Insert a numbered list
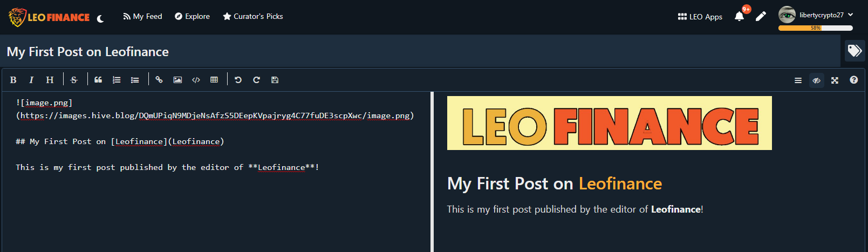The image size is (868, 252). pos(117,80)
